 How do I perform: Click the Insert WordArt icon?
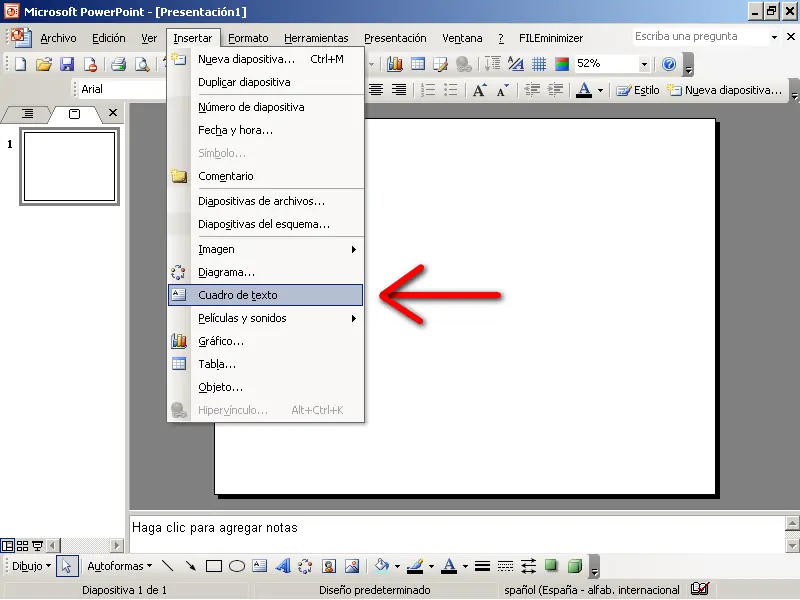[x=283, y=566]
